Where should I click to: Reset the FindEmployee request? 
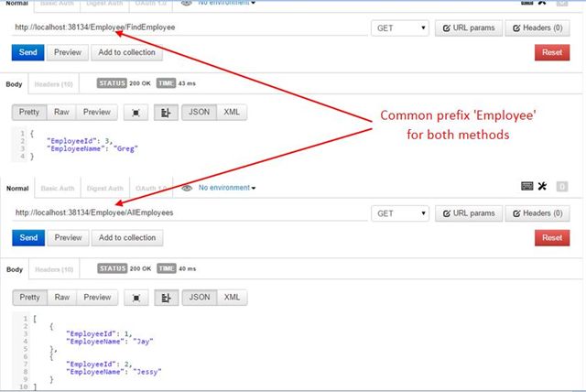pyautogui.click(x=552, y=52)
